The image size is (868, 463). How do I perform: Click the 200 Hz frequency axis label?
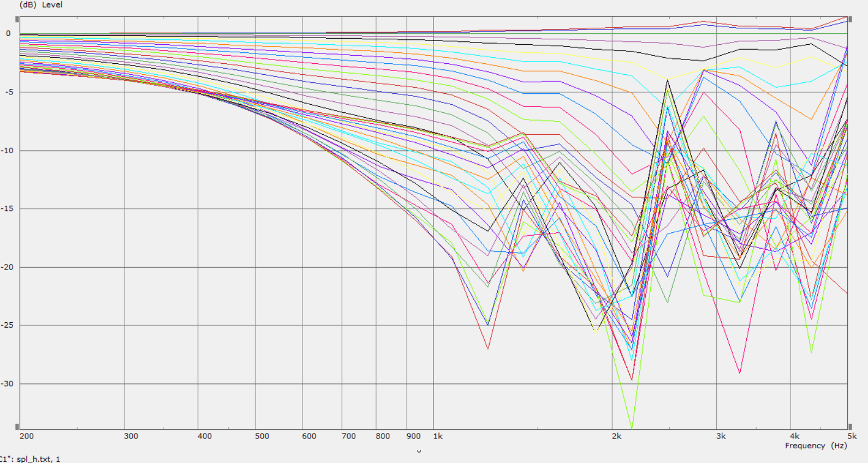[x=27, y=436]
